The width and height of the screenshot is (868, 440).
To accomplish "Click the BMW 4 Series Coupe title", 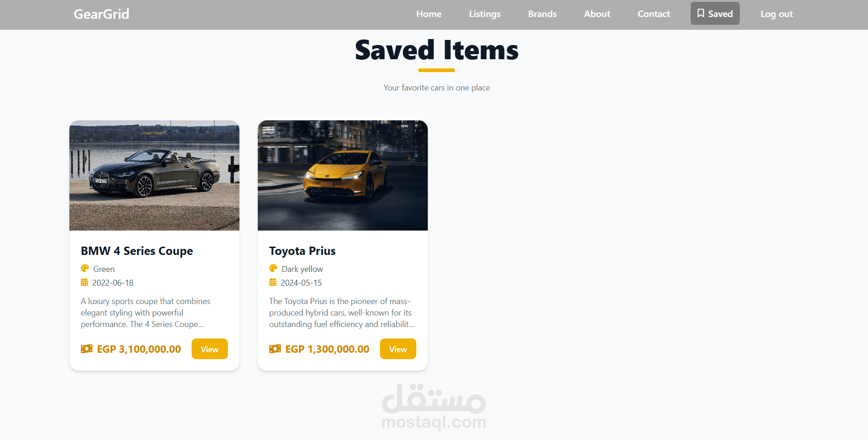I will [x=137, y=251].
